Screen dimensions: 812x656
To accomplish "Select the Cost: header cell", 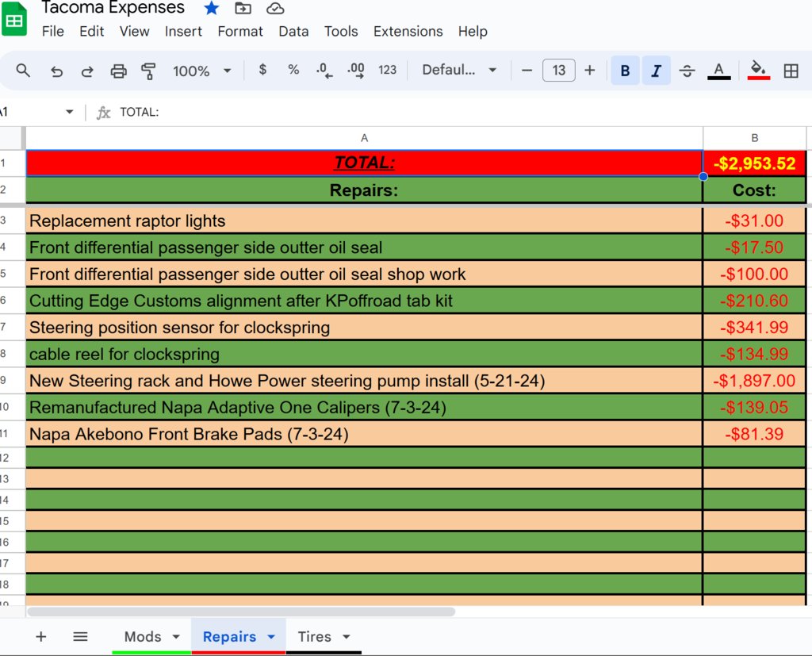I will tap(754, 190).
